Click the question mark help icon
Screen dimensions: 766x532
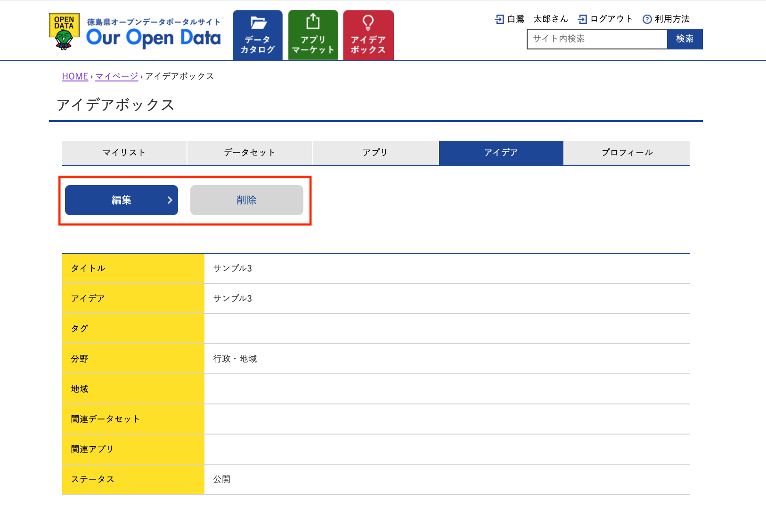[x=647, y=19]
